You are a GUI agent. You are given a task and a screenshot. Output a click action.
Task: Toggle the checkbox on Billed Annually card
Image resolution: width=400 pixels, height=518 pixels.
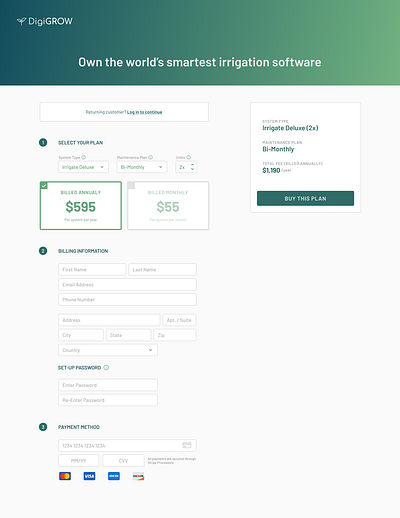pos(44,185)
